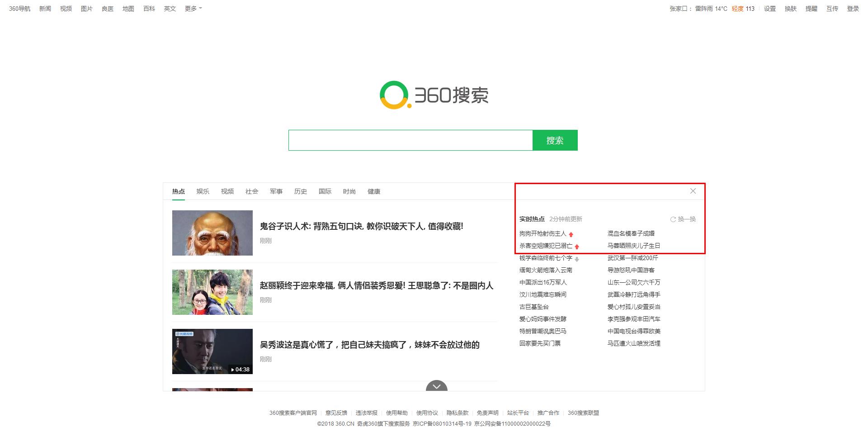Click footer link 使用帮助

coord(397,413)
